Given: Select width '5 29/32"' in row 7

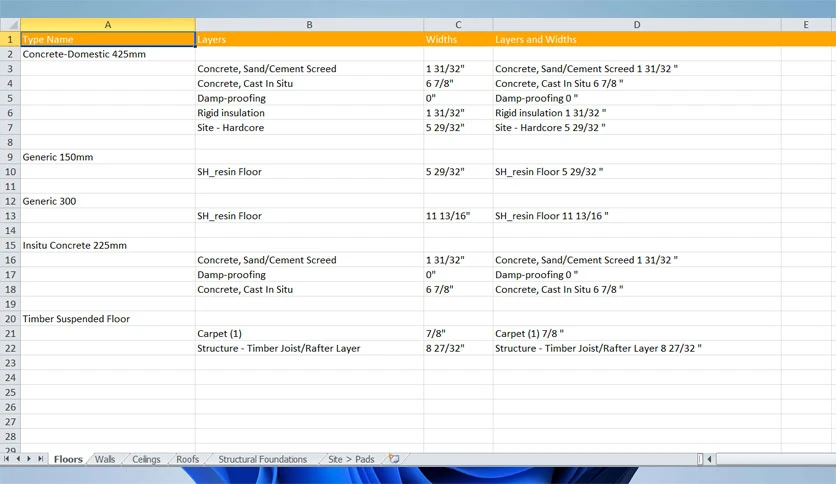Looking at the screenshot, I should pos(458,127).
